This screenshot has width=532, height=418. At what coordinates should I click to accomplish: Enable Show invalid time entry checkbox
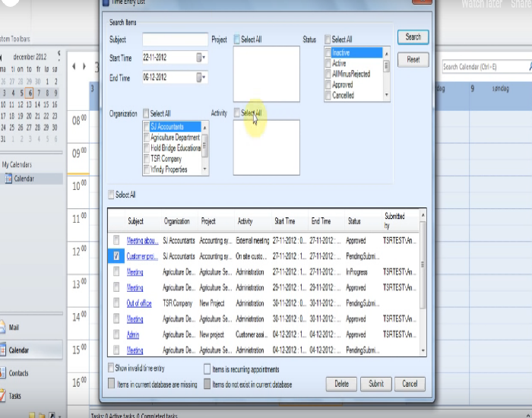[x=111, y=368]
